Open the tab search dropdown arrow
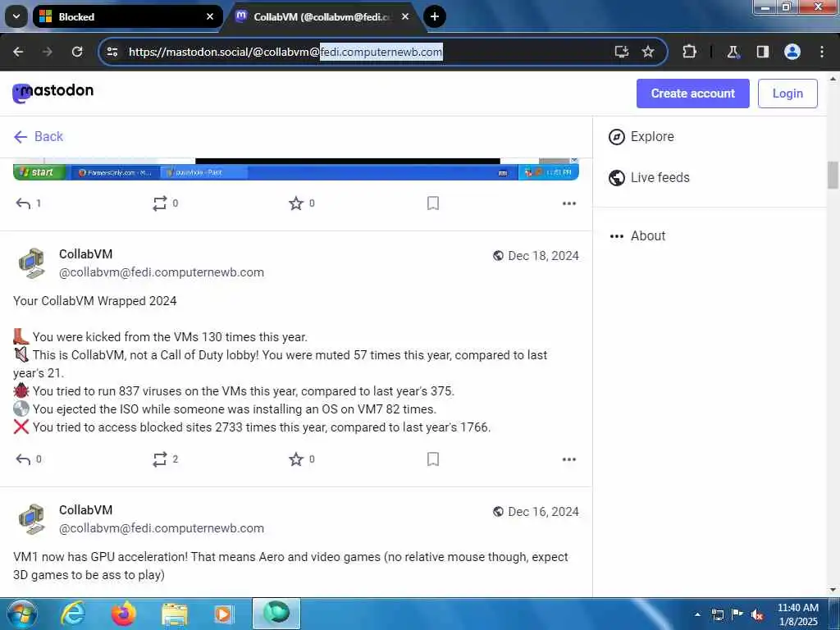Screen dimensions: 840x630 [16, 16]
